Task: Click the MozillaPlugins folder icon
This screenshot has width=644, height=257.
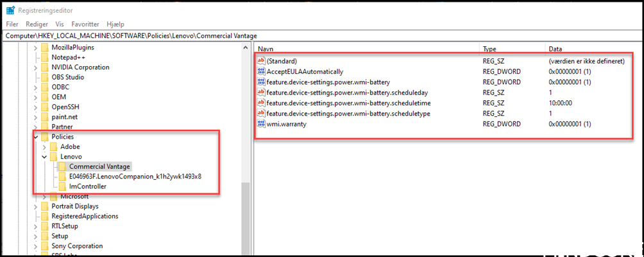Action: 44,48
